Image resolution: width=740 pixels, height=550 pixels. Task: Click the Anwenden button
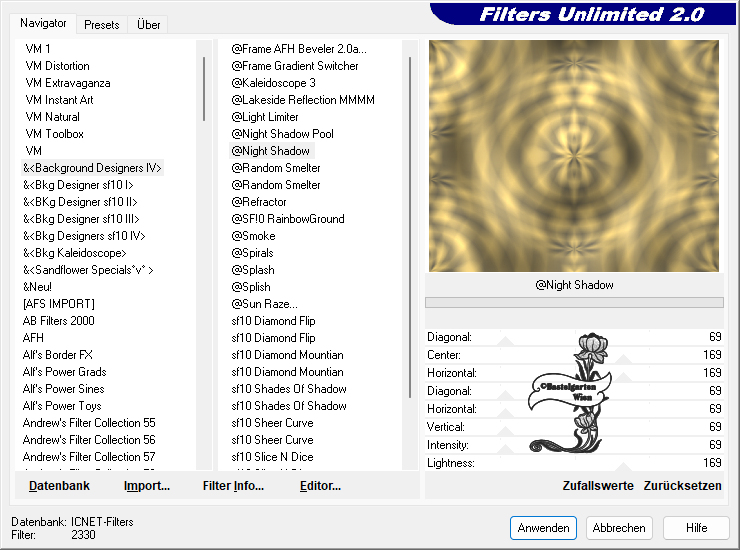pyautogui.click(x=543, y=528)
